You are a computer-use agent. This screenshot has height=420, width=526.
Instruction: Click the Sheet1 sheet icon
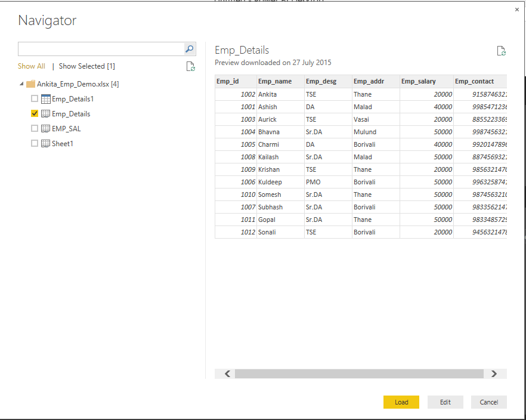tap(45, 144)
